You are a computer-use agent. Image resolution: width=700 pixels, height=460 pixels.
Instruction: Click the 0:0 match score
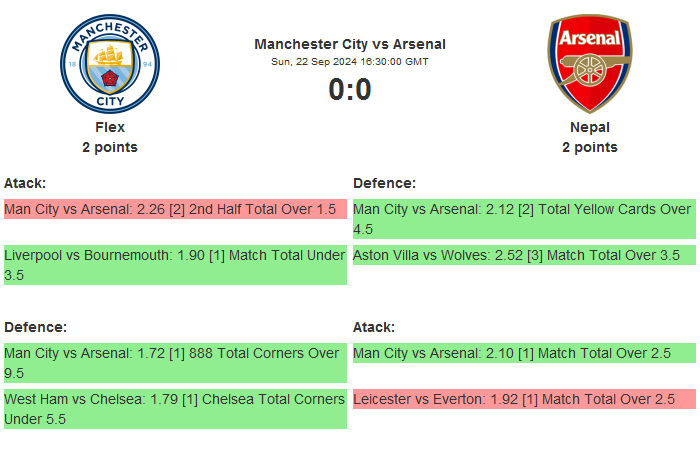pos(349,90)
